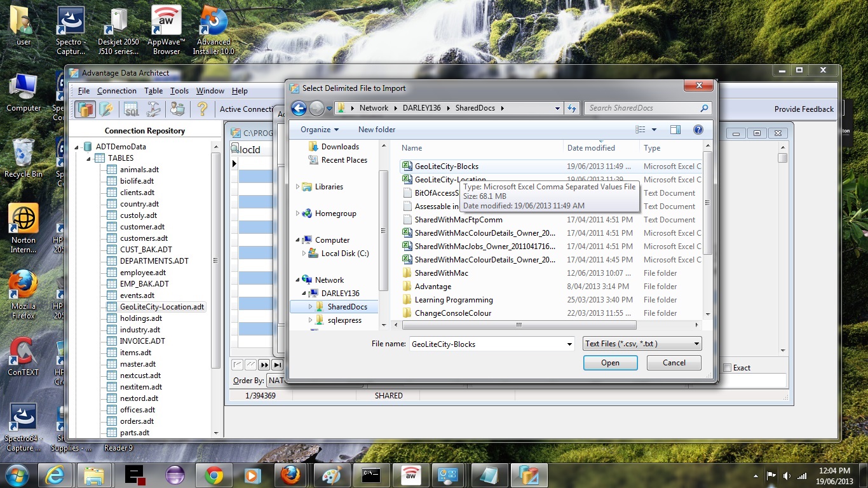Open the SQL Utility toolbar icon
Screen dimensions: 868x488
pos(131,109)
